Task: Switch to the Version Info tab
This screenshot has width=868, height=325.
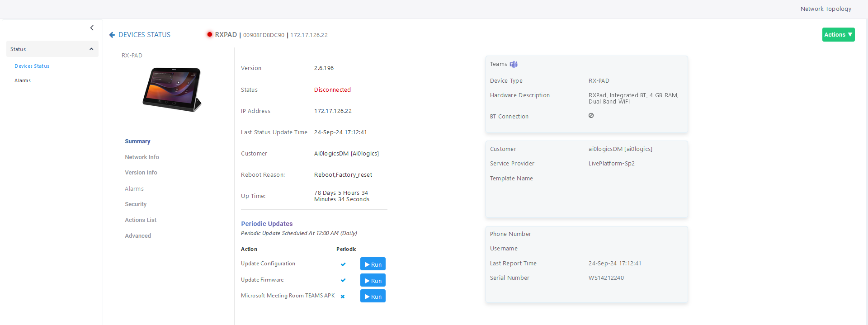Action: [x=141, y=173]
